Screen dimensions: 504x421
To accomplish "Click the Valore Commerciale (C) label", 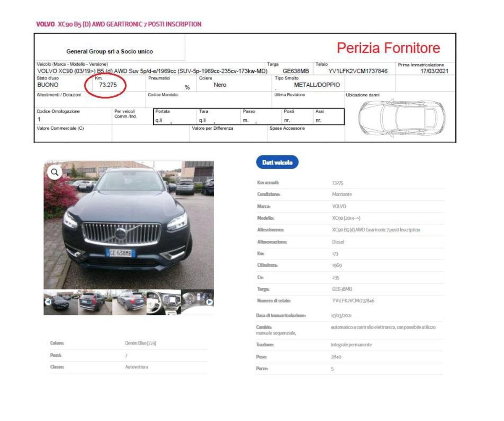I will 60,129.
